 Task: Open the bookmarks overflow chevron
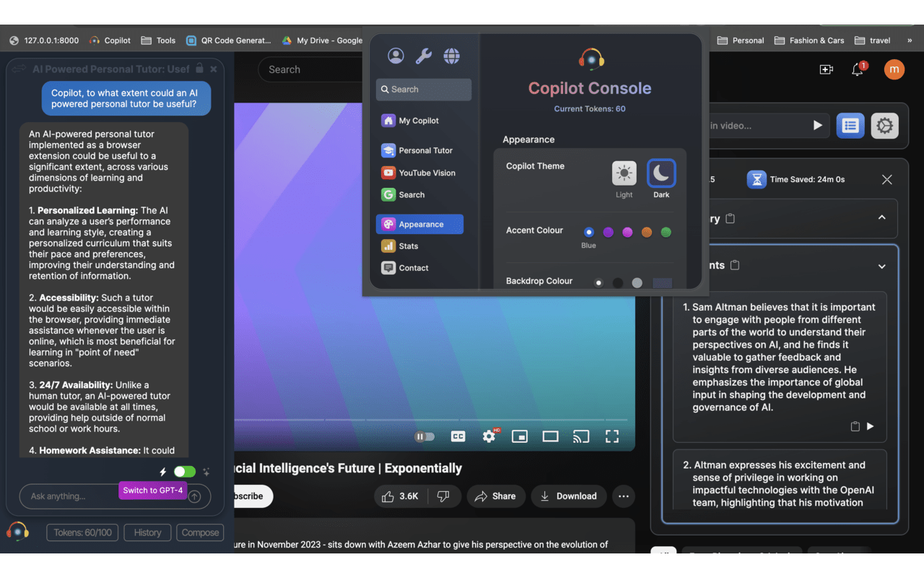(910, 40)
